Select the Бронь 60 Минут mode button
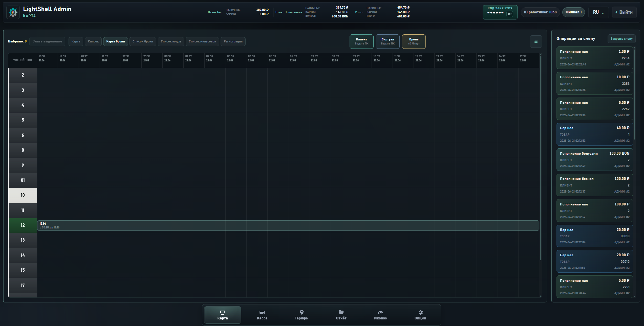This screenshot has width=644, height=326. pos(414,41)
